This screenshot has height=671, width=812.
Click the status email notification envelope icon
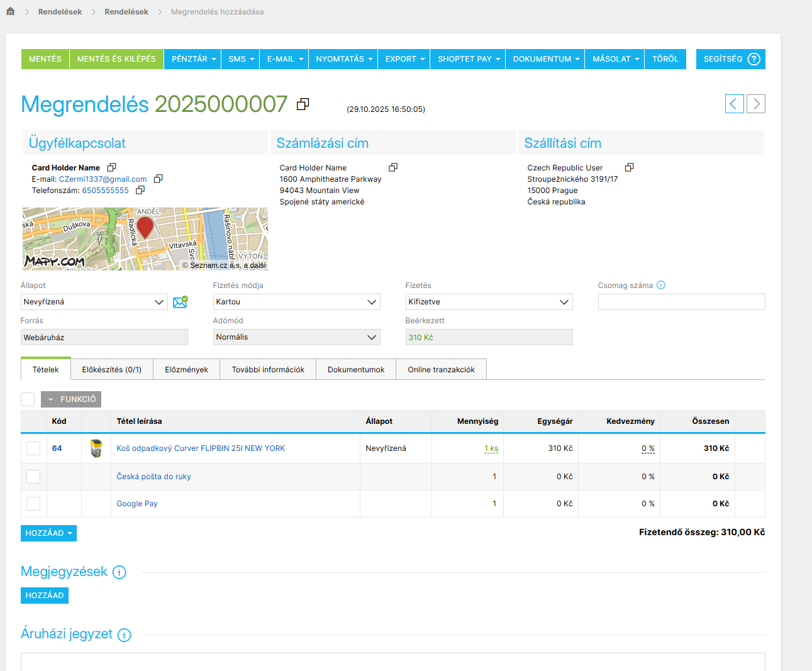click(x=180, y=302)
